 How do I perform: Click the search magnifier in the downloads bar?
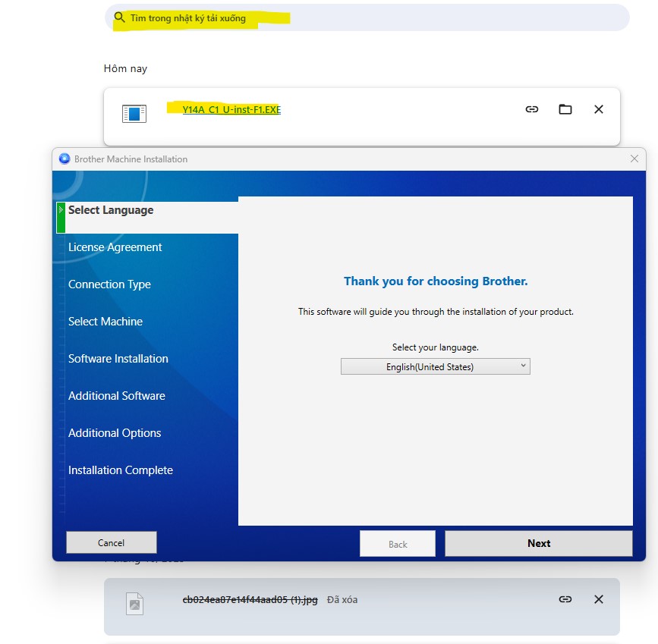tap(119, 17)
